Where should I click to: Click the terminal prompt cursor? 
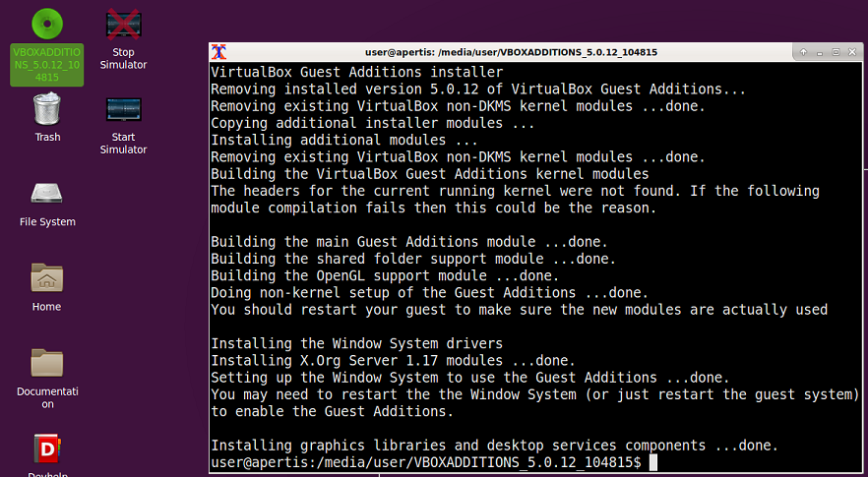pyautogui.click(x=653, y=462)
